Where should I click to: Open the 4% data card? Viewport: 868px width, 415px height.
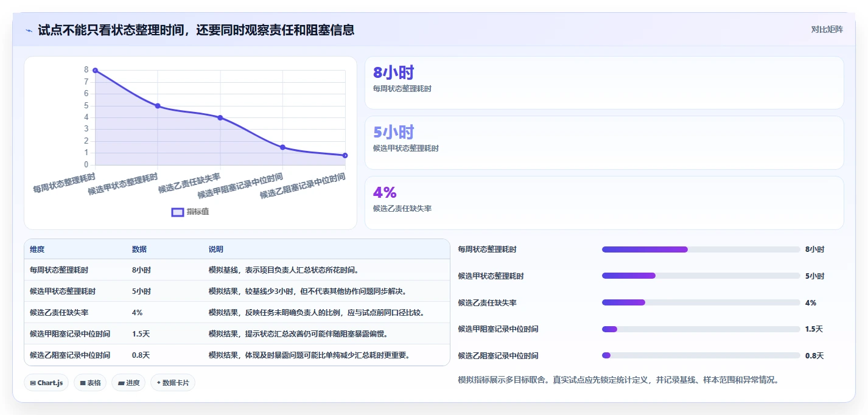click(604, 203)
